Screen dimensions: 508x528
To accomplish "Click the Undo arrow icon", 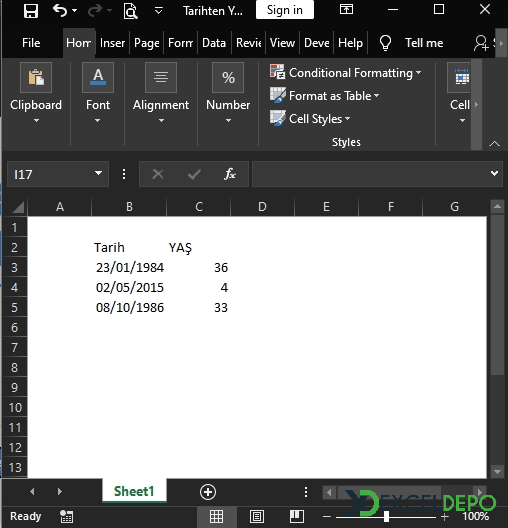I will [x=60, y=10].
